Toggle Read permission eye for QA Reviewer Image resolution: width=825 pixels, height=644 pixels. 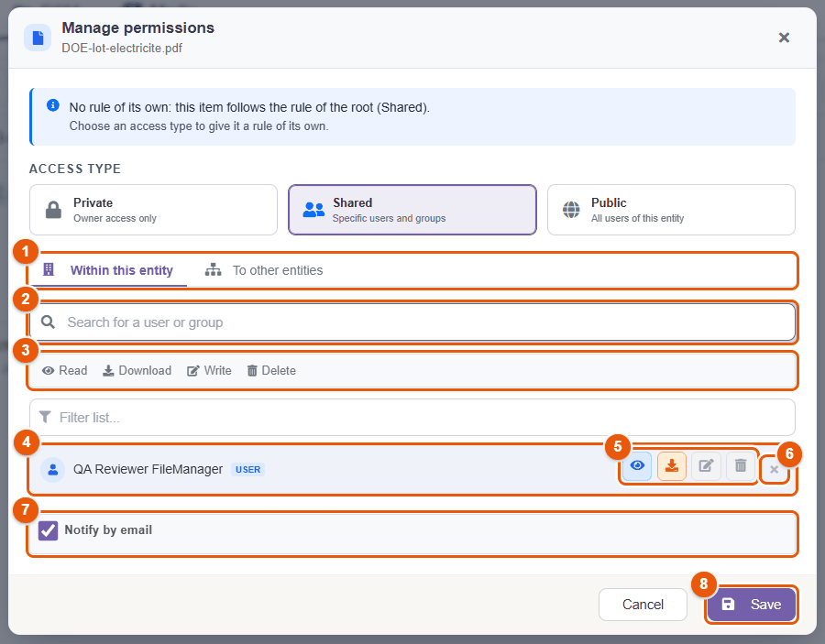(637, 465)
